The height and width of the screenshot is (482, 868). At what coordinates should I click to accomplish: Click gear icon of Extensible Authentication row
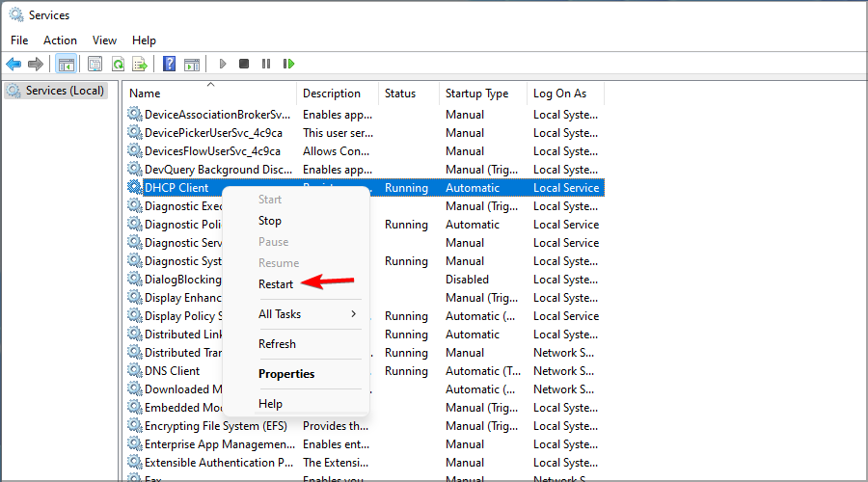(x=134, y=462)
